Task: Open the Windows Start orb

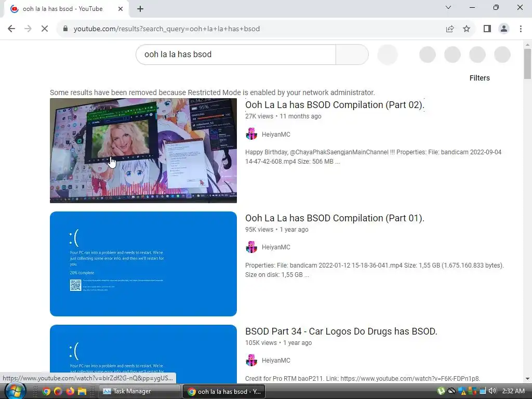Action: [x=16, y=391]
